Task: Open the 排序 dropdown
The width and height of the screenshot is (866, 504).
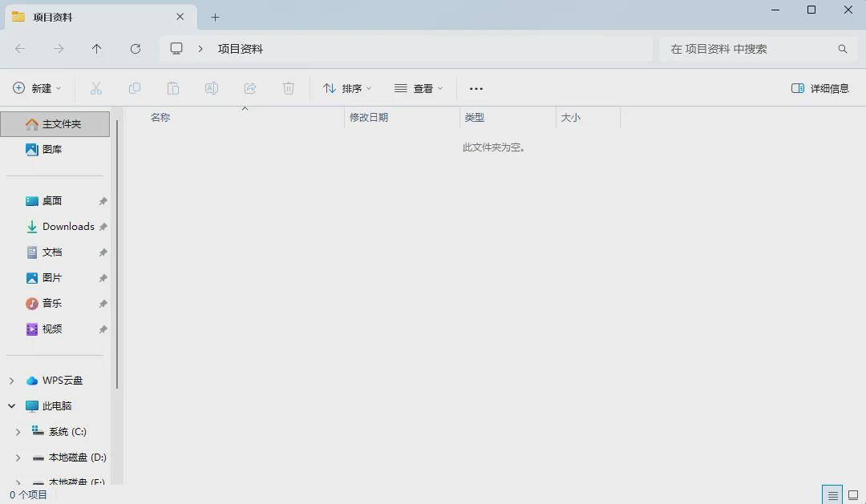Action: (x=346, y=88)
